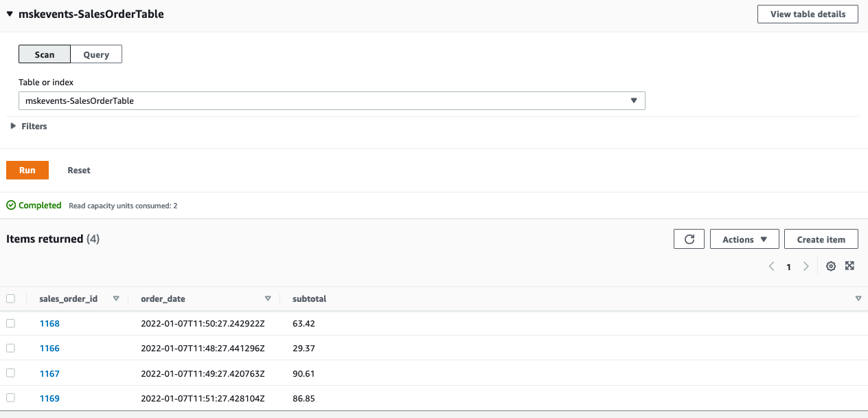Open the rightmost column header filter arrow
This screenshot has width=868, height=418.
[858, 298]
